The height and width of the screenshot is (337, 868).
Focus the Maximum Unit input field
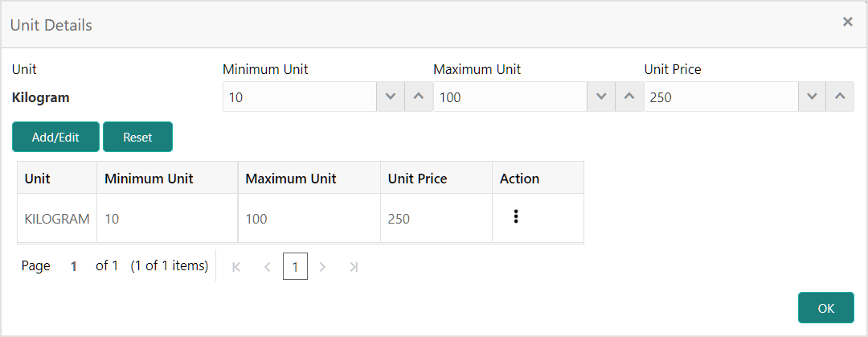[510, 97]
